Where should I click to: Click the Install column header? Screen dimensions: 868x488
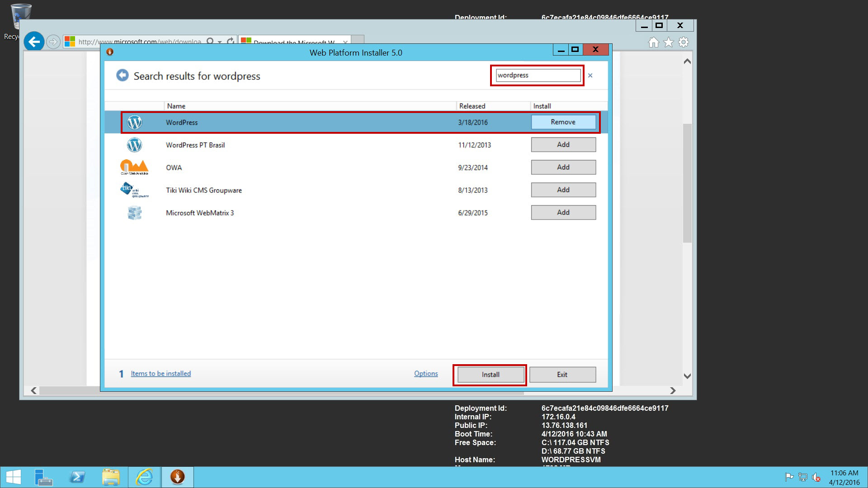[x=569, y=106]
